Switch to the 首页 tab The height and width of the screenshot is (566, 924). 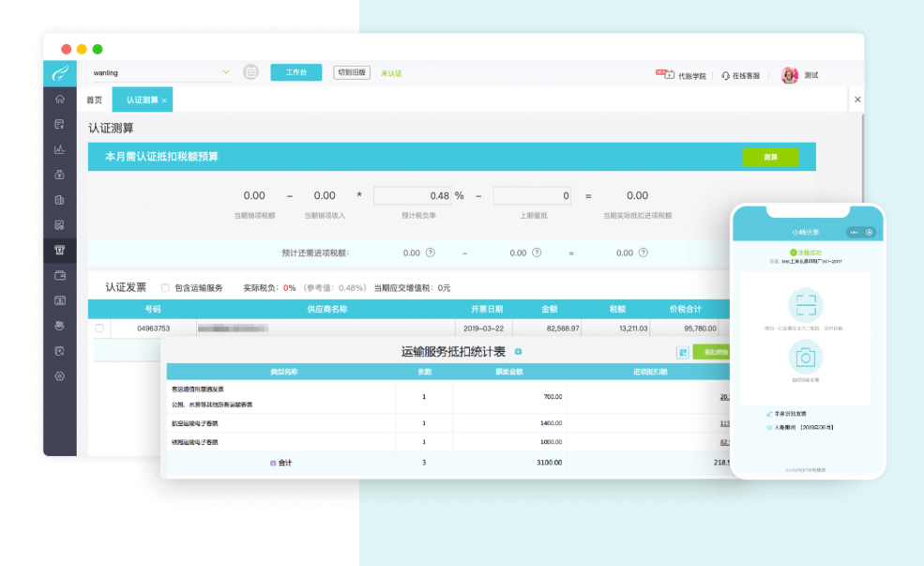click(x=95, y=99)
